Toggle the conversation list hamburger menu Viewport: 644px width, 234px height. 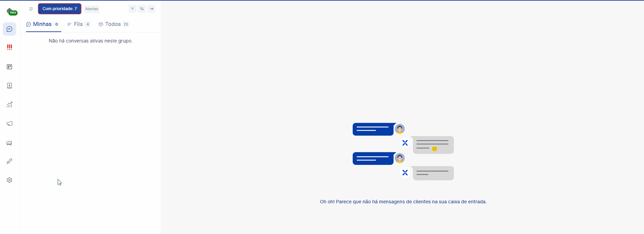pyautogui.click(x=31, y=9)
